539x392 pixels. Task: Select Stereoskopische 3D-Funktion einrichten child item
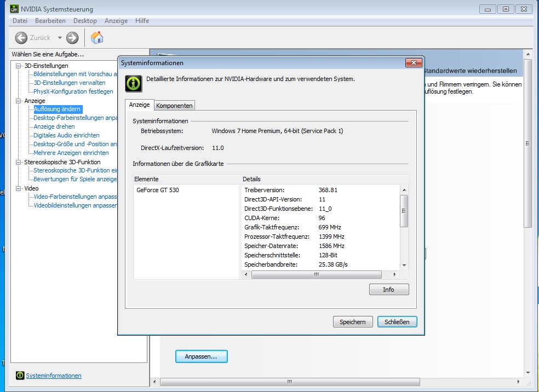click(x=75, y=170)
